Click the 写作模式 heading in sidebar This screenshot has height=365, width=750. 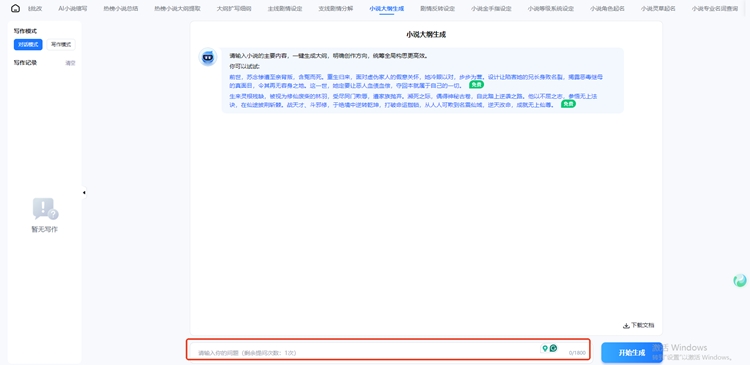[25, 31]
